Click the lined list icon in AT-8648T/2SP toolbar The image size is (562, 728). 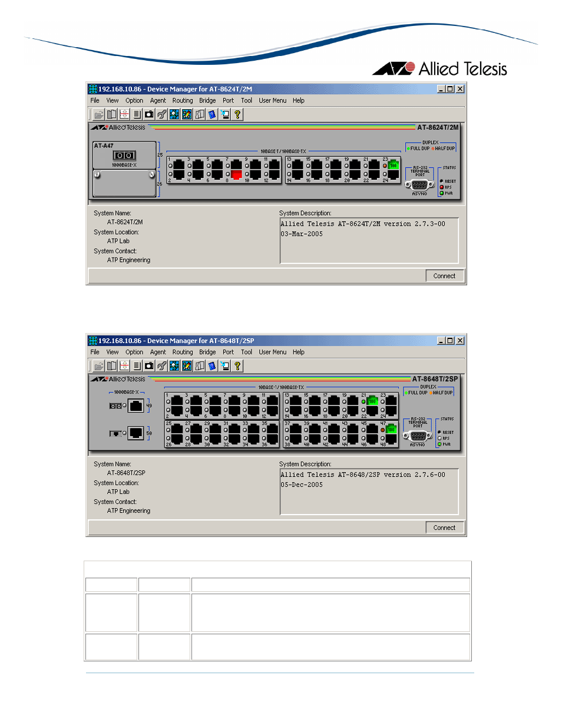pyautogui.click(x=137, y=366)
